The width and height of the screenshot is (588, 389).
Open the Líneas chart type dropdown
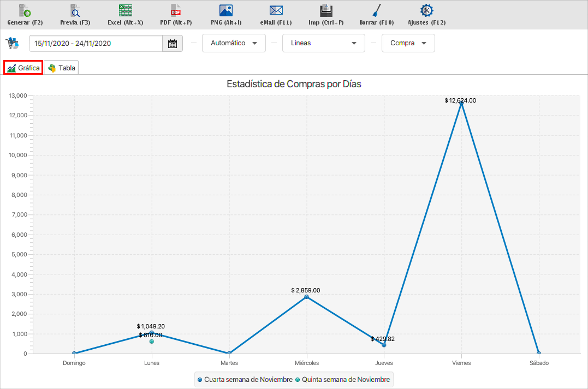[323, 43]
